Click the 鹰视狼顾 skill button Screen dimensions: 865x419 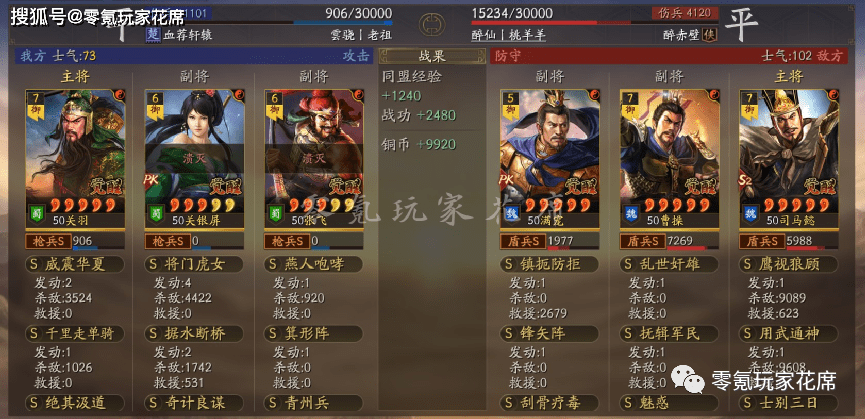click(788, 265)
